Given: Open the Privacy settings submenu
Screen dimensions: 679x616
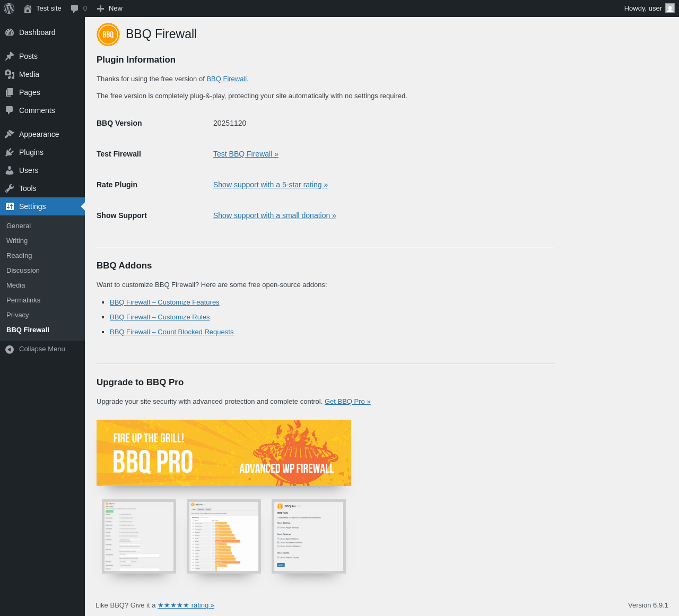Looking at the screenshot, I should 42,315.
